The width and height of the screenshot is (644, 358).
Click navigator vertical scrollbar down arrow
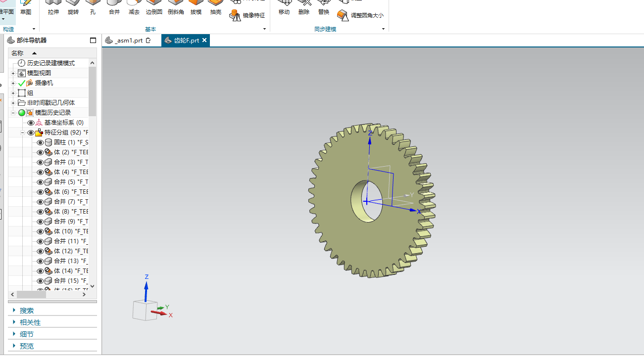(x=92, y=286)
